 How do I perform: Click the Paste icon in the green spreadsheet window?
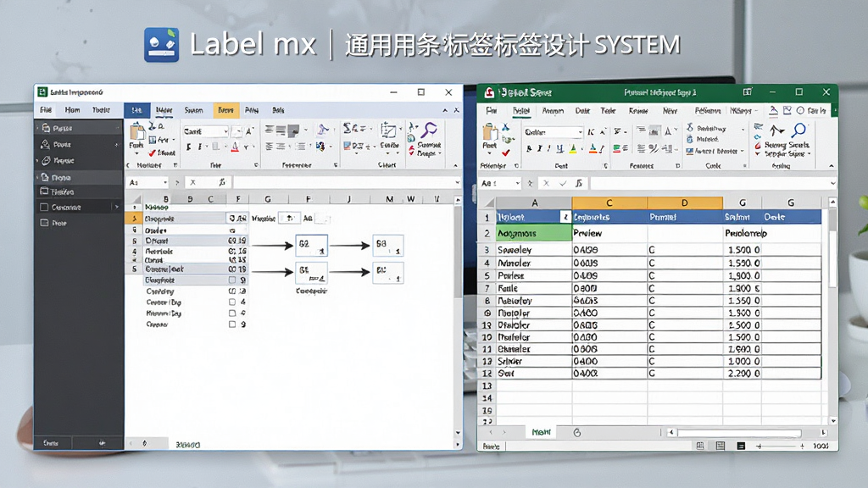coord(490,133)
